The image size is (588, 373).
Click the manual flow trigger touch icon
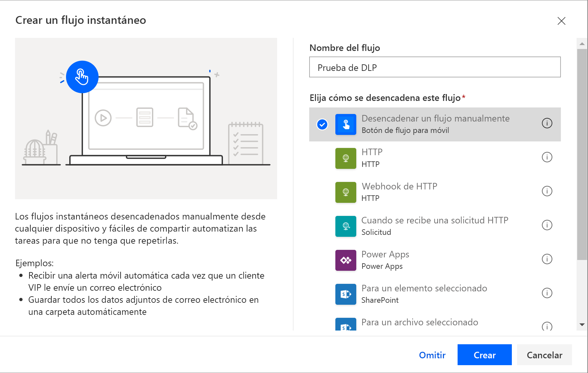pos(345,124)
